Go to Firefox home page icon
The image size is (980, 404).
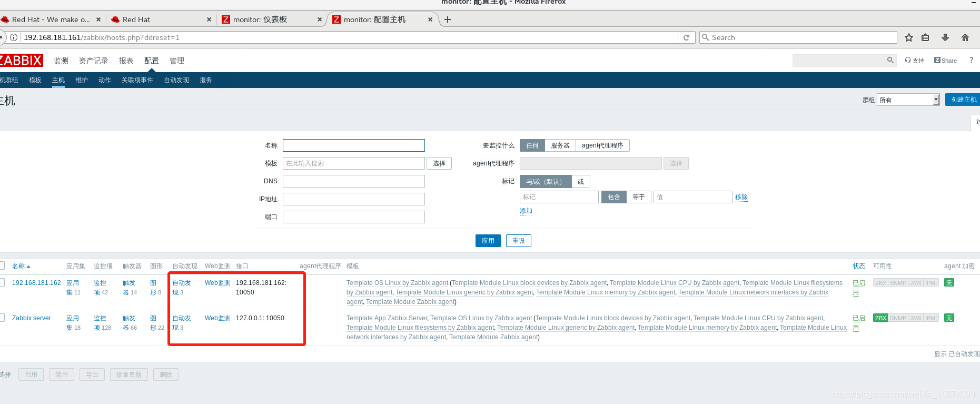[x=965, y=37]
